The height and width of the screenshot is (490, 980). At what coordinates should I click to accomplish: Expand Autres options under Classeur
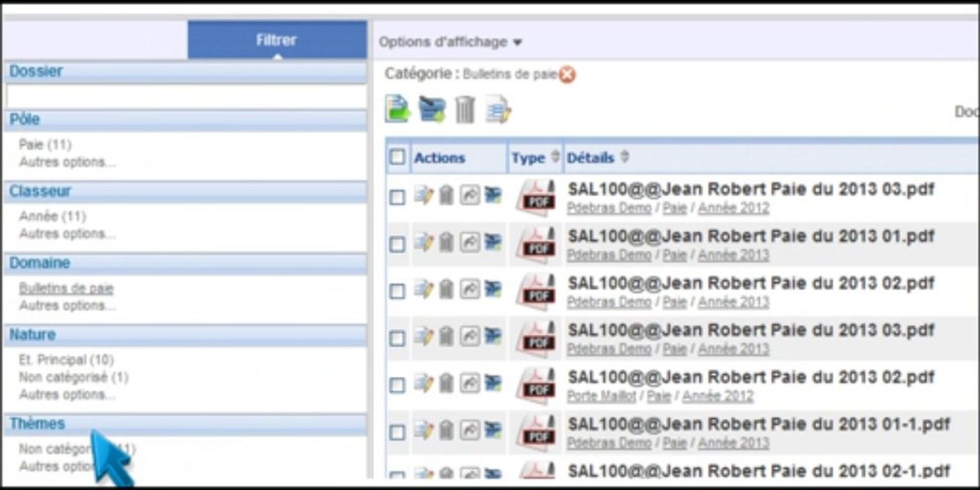67,233
